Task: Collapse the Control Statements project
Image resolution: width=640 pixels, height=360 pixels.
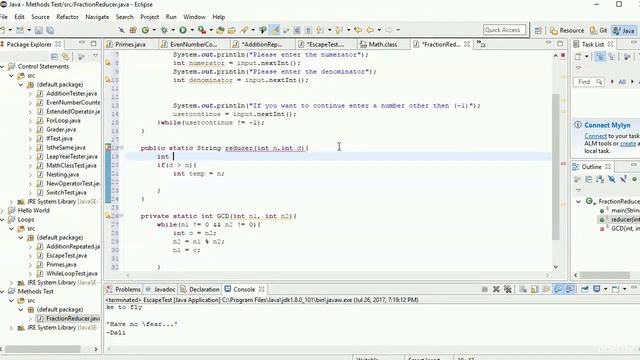Action: pos(3,67)
